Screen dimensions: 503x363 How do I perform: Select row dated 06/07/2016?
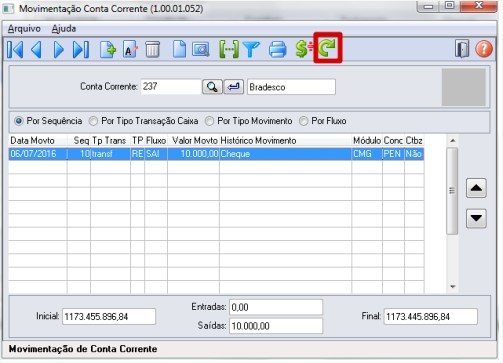point(216,154)
